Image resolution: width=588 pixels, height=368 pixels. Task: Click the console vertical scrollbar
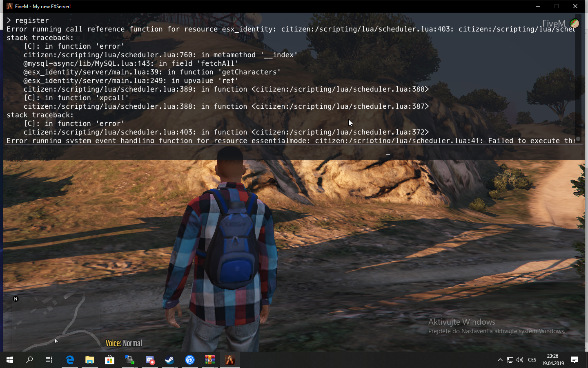578,78
